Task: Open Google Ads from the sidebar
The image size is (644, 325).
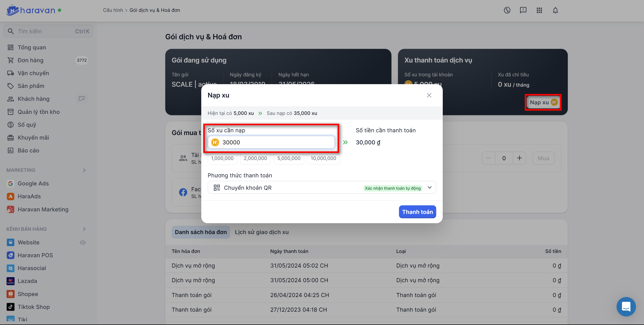Action: click(x=33, y=183)
